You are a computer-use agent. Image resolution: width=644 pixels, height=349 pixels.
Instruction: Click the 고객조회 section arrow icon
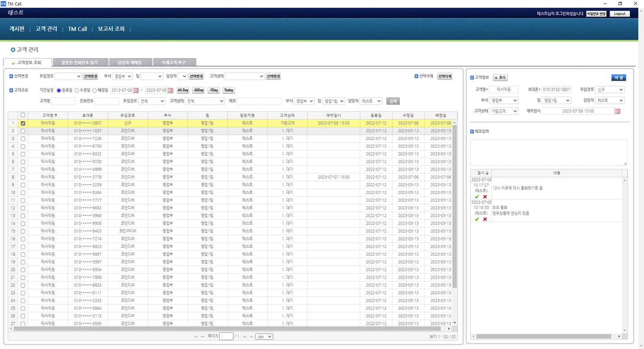pos(11,91)
